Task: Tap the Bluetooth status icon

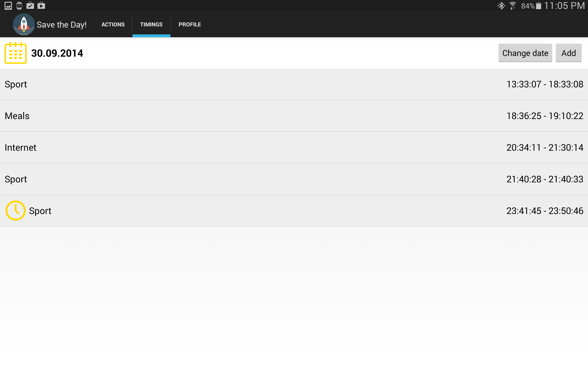Action: (x=501, y=6)
